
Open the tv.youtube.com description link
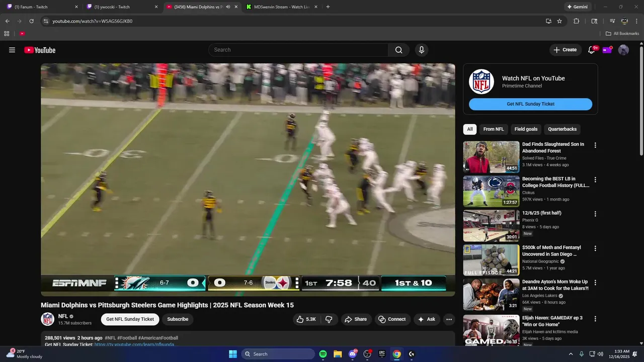[x=134, y=344]
